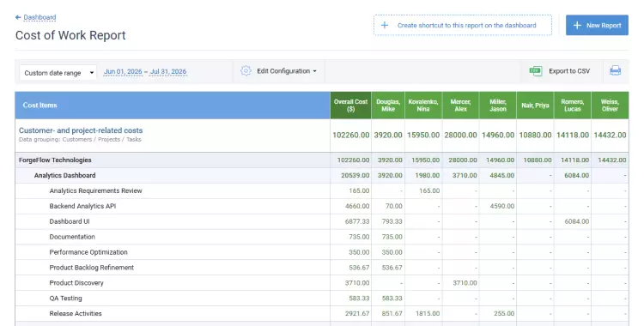Click the New Report button
Screen dimensions: 644x326
(x=597, y=25)
